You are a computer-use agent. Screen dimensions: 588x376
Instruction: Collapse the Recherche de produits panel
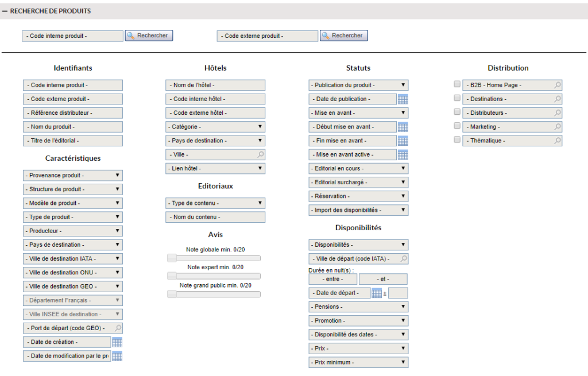[x=5, y=11]
